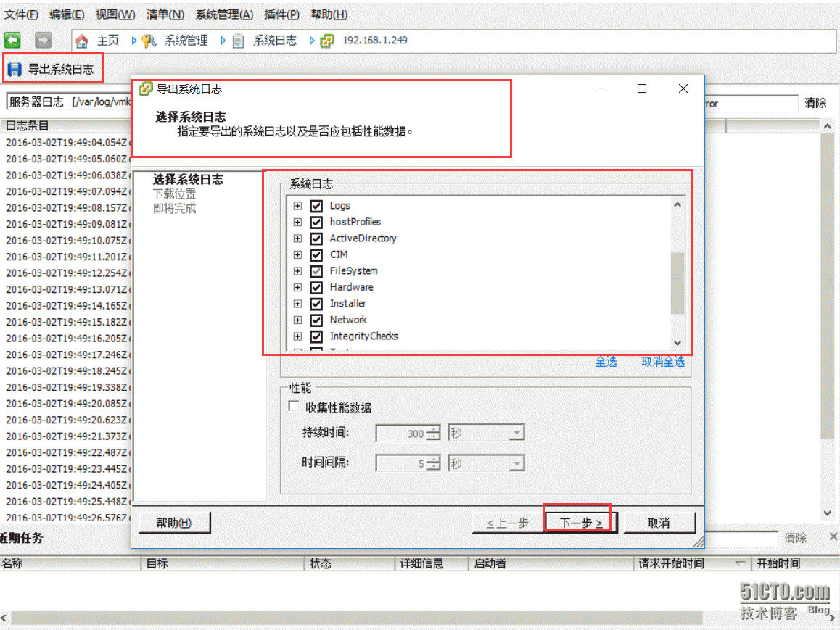Click the 取消 cancel button
Screen dimensions: 840x630
point(659,523)
